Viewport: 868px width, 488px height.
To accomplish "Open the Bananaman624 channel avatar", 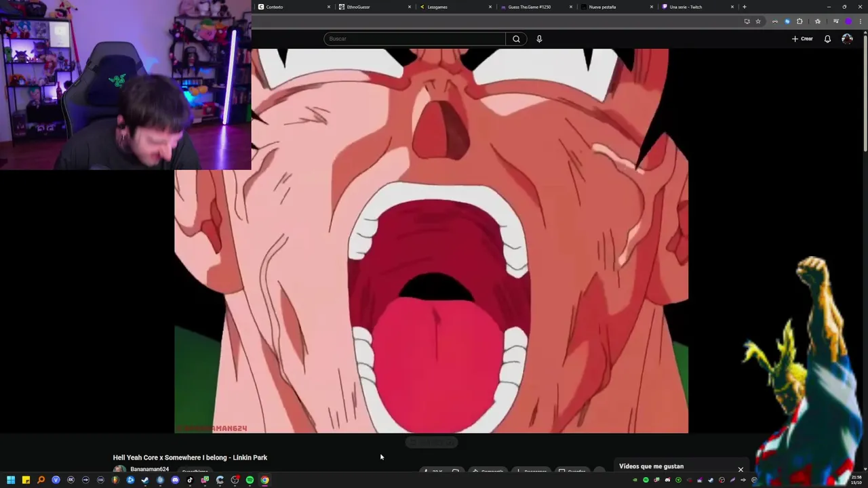I will pyautogui.click(x=119, y=469).
